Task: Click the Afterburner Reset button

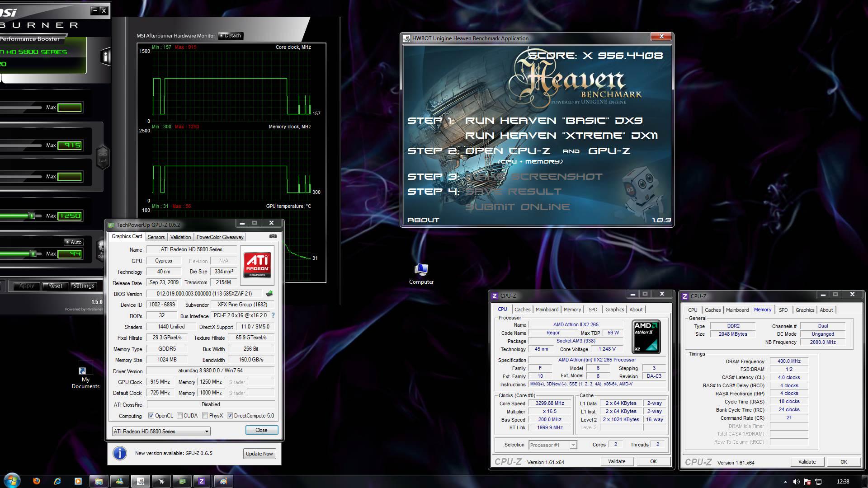Action: tap(55, 286)
